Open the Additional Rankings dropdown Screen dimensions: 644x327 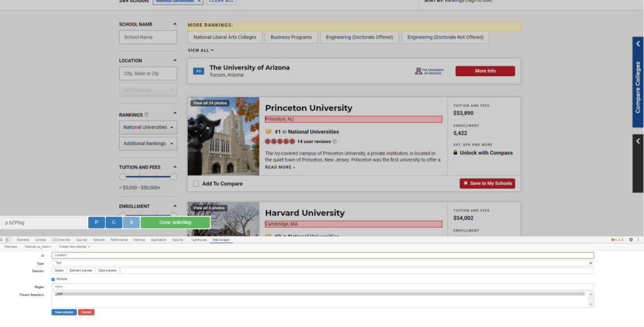(148, 144)
